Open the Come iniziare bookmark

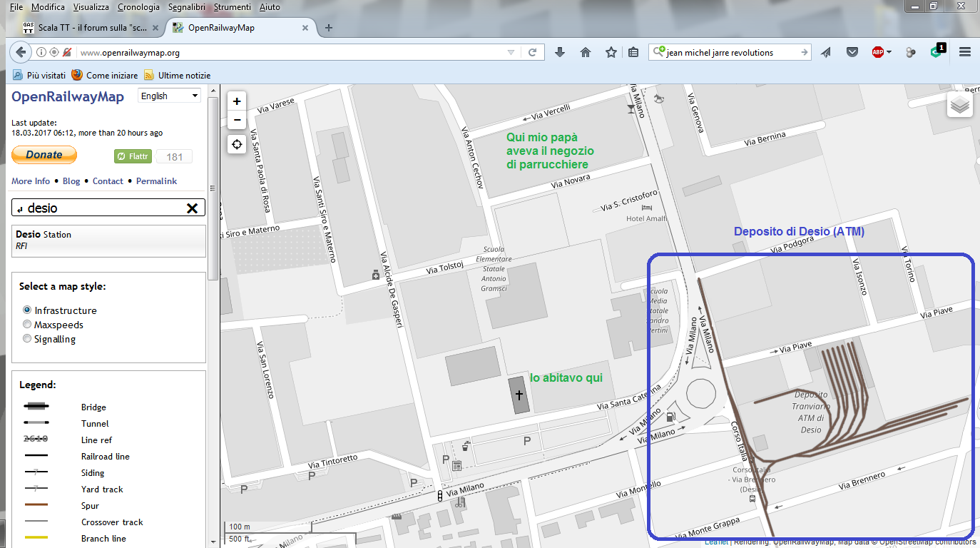[105, 75]
